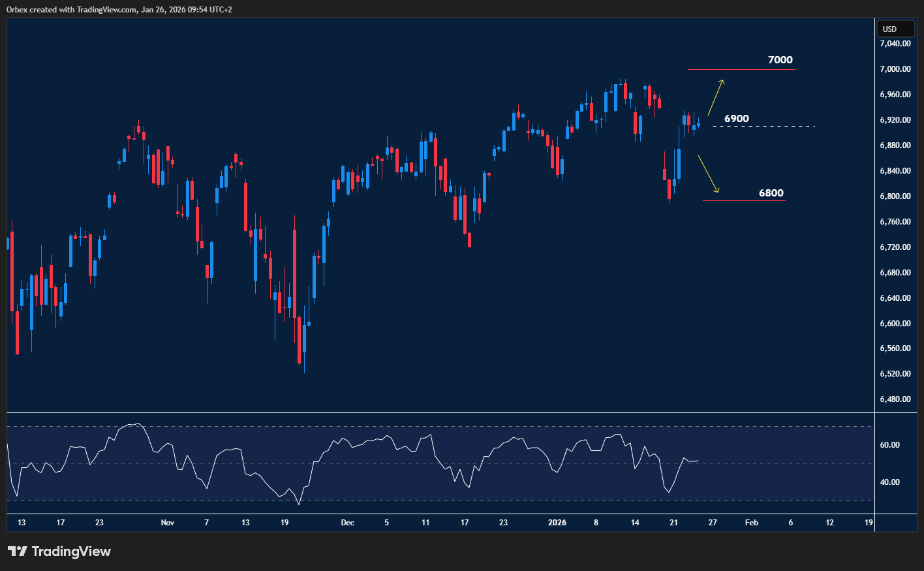Click the white 6800 support line
The width and height of the screenshot is (924, 571).
744,200
